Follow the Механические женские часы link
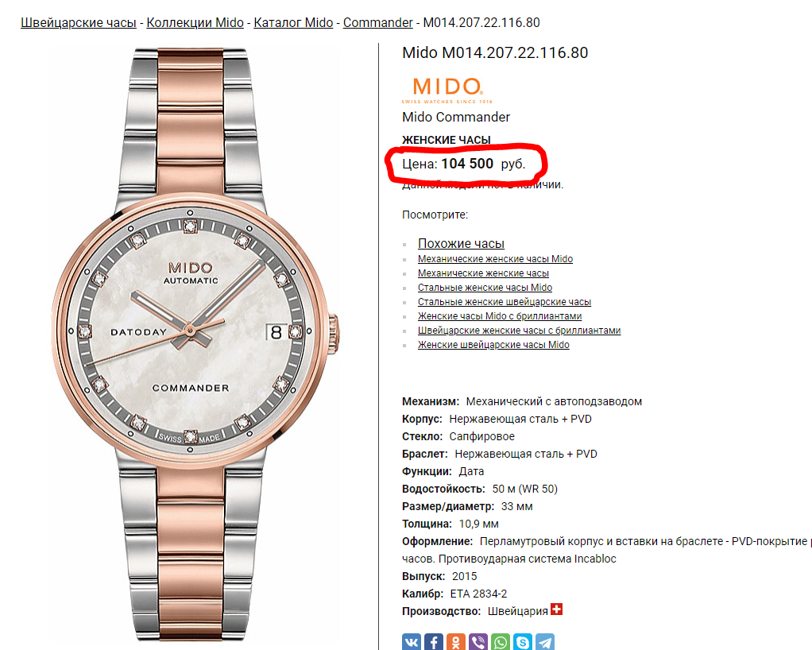Screen dimensions: 812x650 pos(483,273)
